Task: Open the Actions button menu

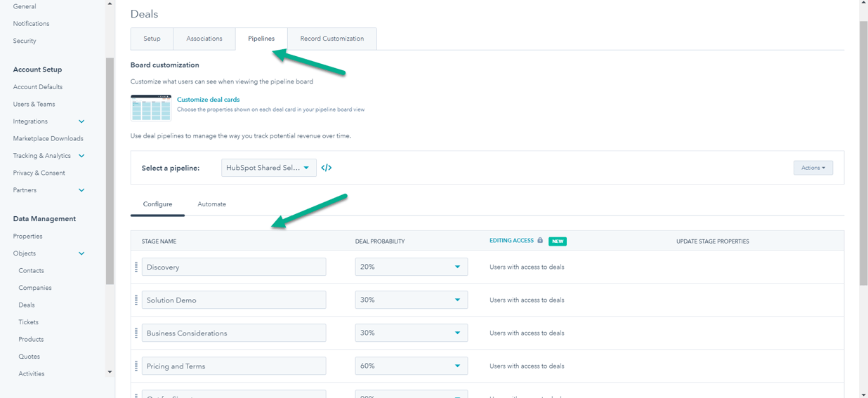Action: [813, 168]
